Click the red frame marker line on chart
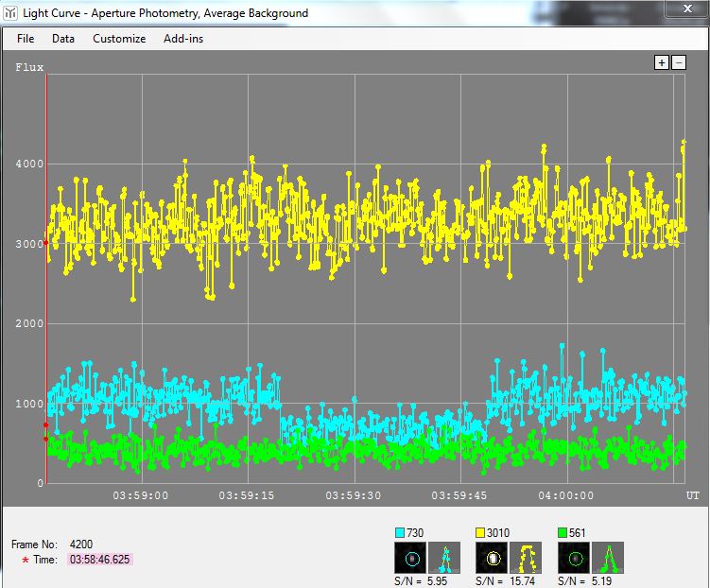Screen dimensions: 710x588 tap(46, 284)
